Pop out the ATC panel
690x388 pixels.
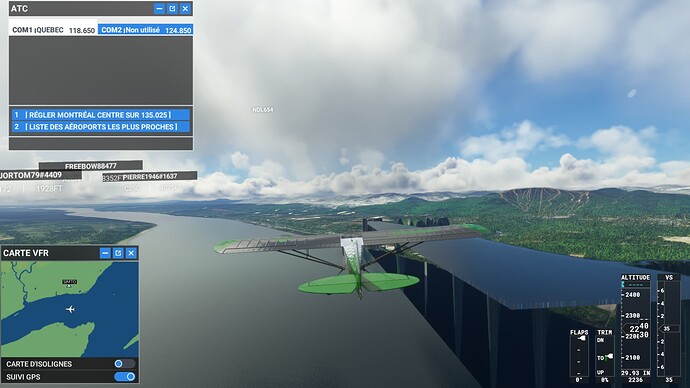click(172, 8)
